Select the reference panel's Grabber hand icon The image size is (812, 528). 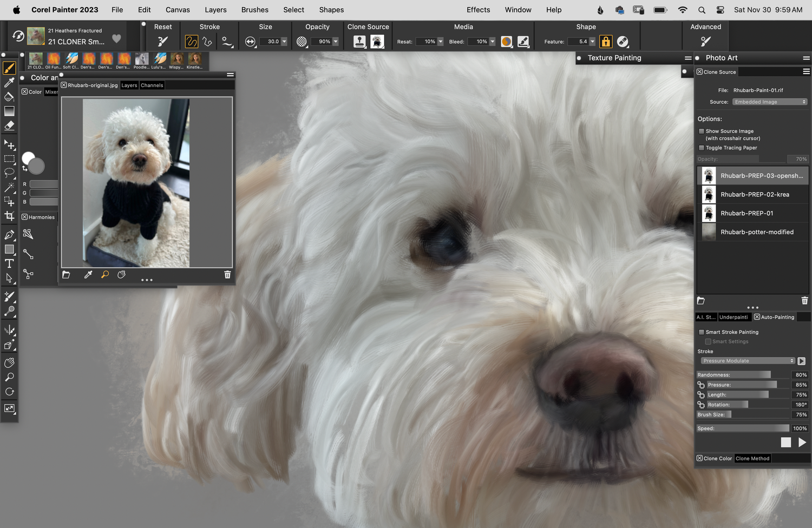coord(122,275)
